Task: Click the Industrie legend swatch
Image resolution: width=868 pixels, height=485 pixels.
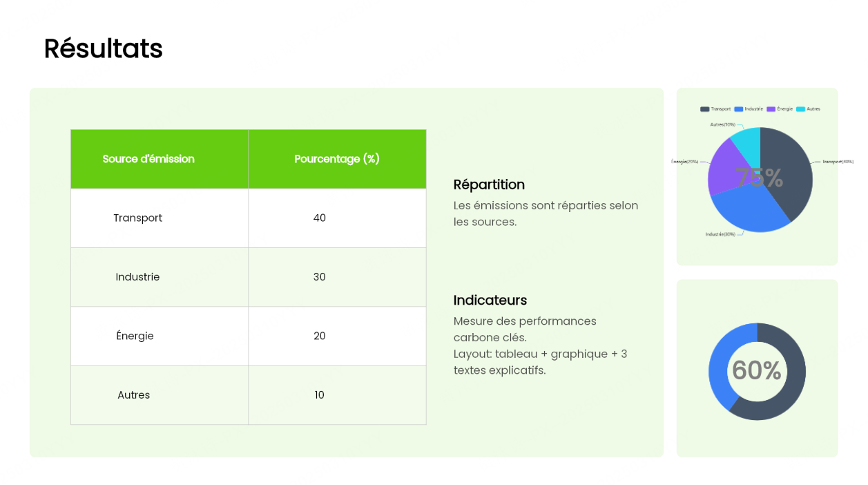Action: click(x=738, y=109)
